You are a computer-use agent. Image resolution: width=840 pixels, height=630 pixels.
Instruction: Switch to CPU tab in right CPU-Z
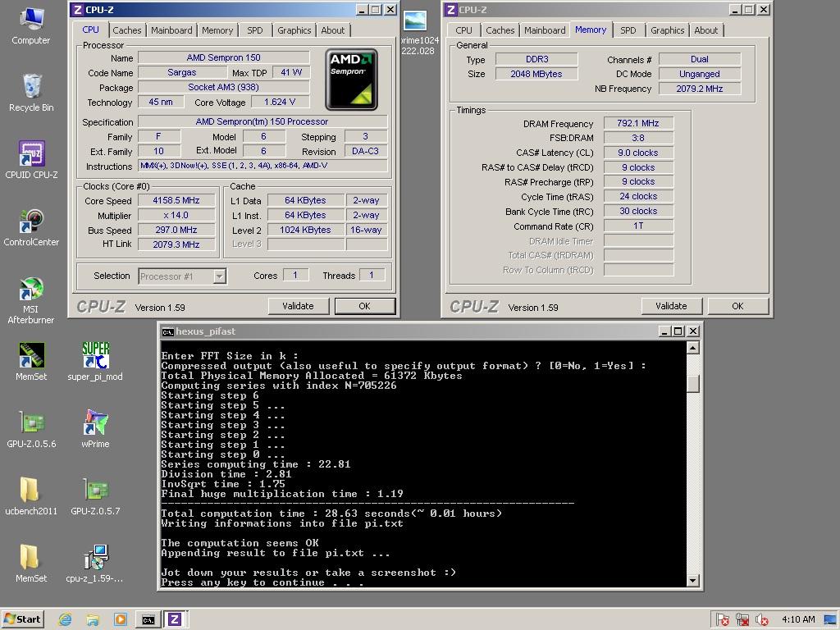464,30
